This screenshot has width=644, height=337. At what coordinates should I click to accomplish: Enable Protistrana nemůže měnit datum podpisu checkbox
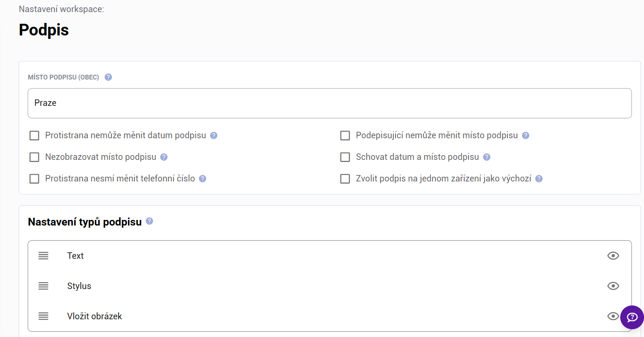(x=35, y=136)
